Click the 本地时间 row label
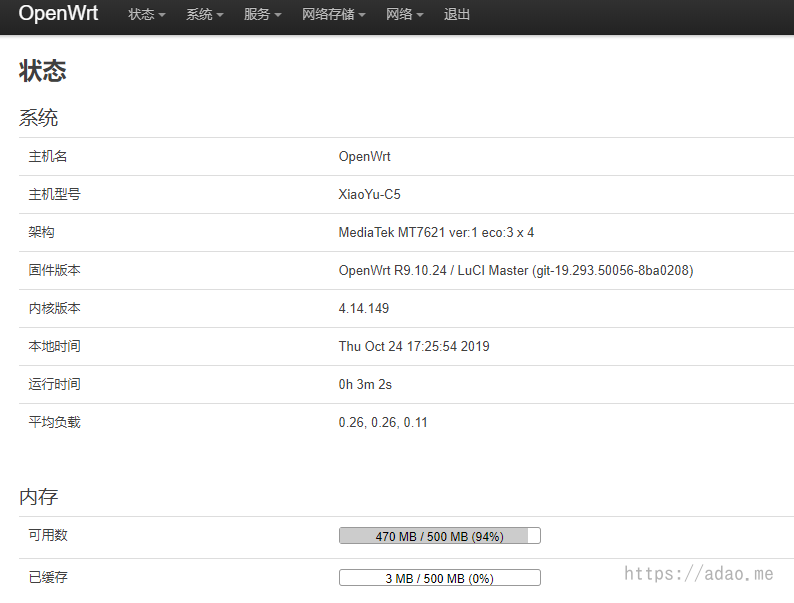 coord(54,346)
